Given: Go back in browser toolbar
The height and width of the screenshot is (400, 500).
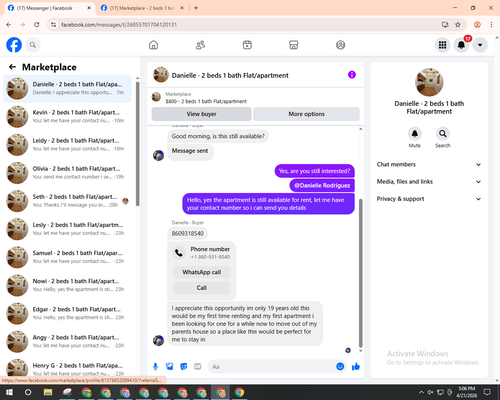Looking at the screenshot, I should 9,25.
